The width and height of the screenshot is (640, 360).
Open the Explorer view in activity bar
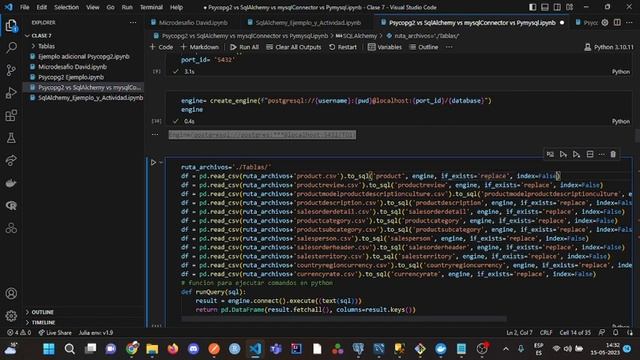coord(11,26)
